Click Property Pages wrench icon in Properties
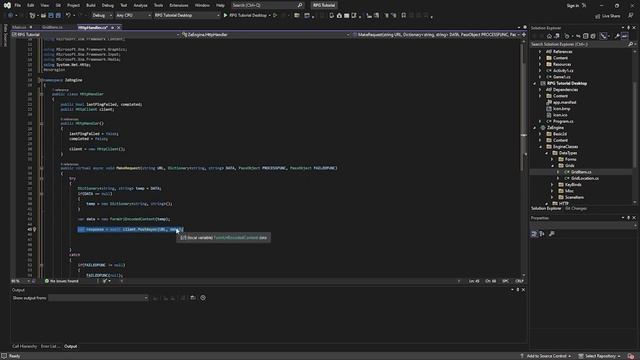The image size is (640, 360). point(552,234)
